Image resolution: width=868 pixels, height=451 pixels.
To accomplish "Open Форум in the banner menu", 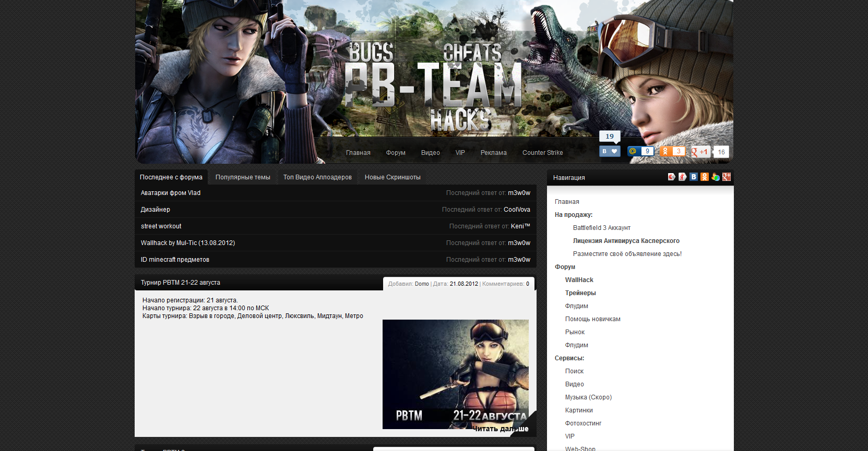I will click(396, 153).
